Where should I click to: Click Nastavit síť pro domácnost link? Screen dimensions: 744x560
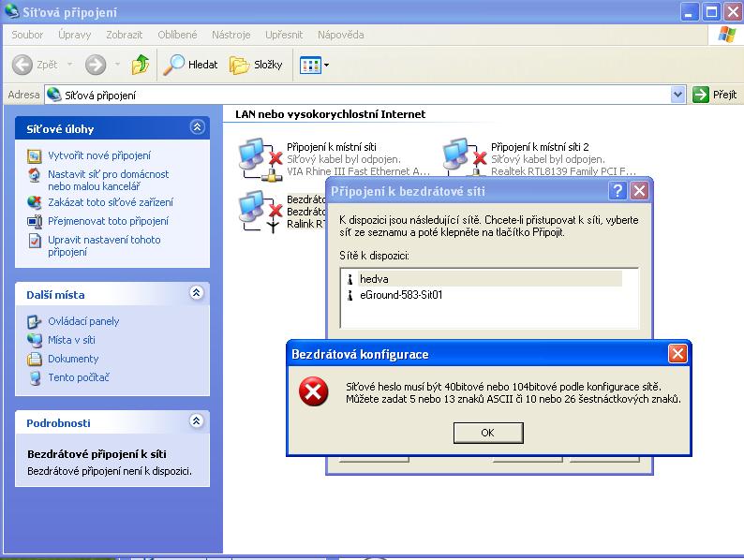point(108,180)
